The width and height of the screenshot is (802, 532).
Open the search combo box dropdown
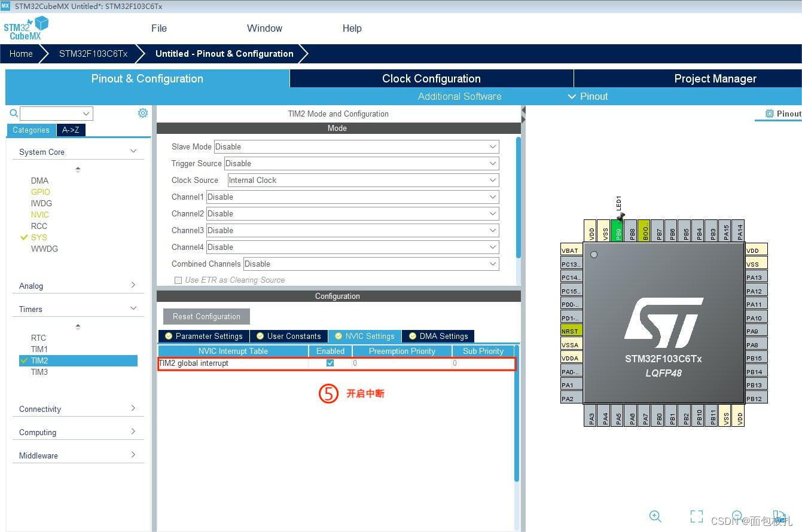(x=87, y=114)
